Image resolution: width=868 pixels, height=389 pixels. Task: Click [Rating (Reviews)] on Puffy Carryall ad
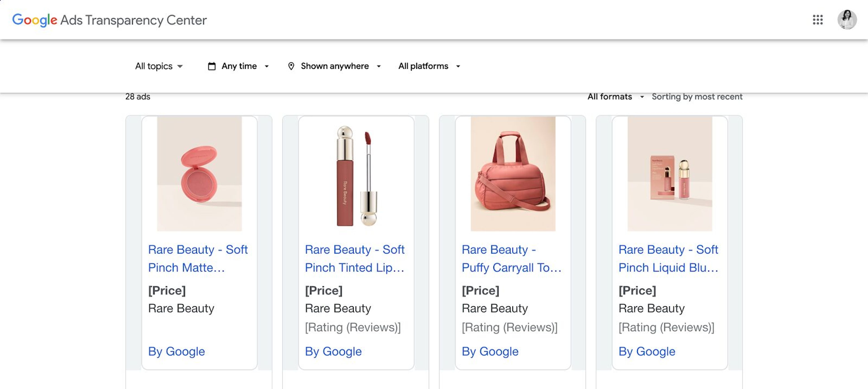509,327
